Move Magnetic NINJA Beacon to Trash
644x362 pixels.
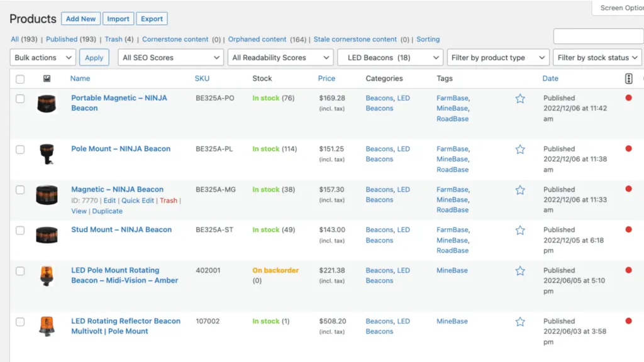[x=169, y=200]
